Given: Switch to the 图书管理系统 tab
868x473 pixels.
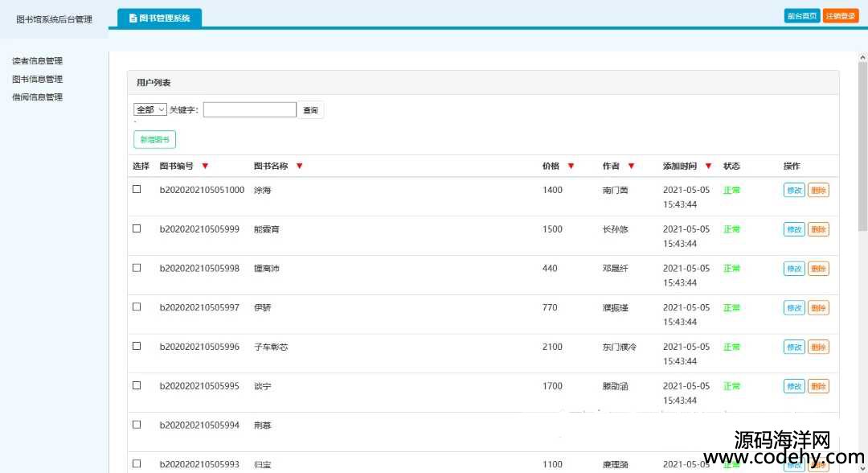Looking at the screenshot, I should coord(159,18).
